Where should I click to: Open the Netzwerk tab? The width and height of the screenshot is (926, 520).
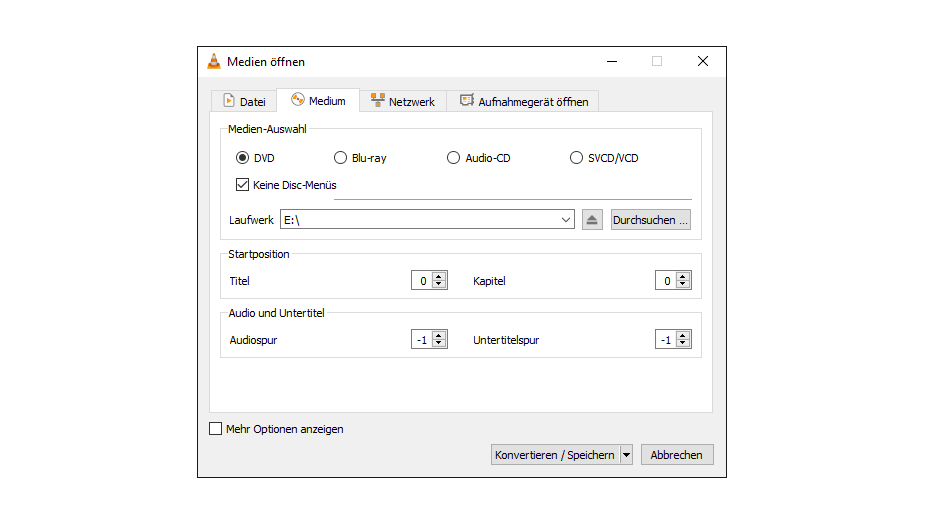402,101
